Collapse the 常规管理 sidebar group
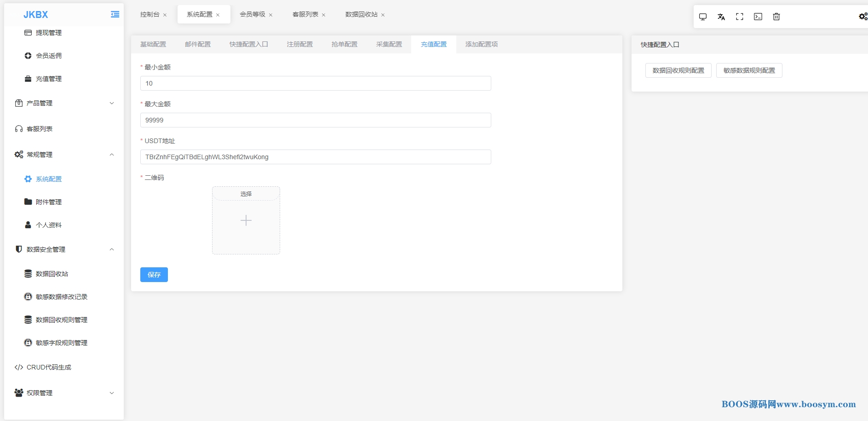868x421 pixels. [x=64, y=155]
